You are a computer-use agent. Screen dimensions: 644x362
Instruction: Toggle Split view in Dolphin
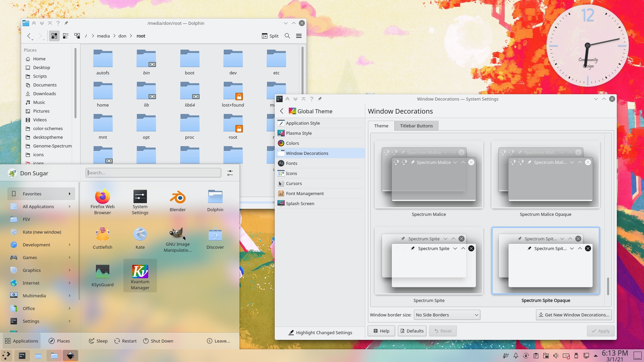pos(270,36)
